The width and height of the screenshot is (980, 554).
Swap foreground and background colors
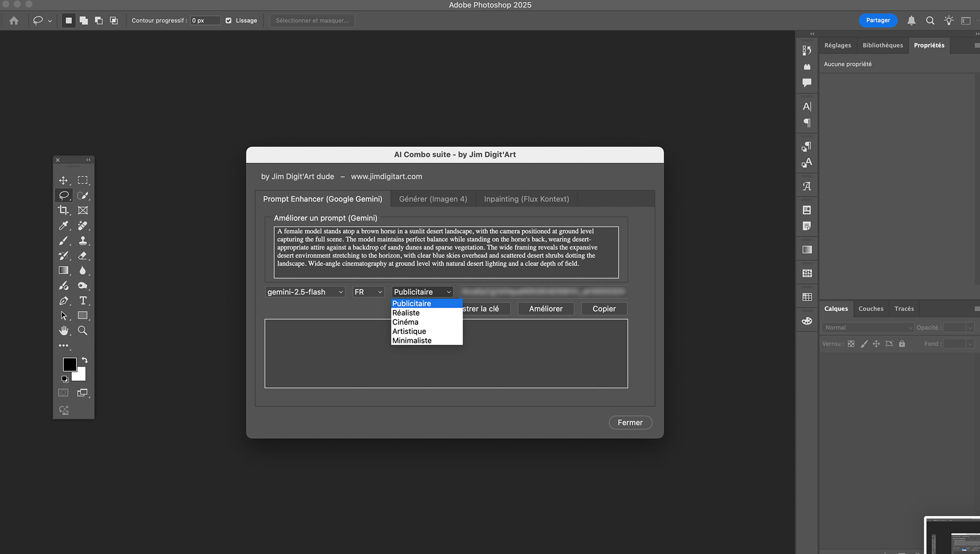(85, 360)
